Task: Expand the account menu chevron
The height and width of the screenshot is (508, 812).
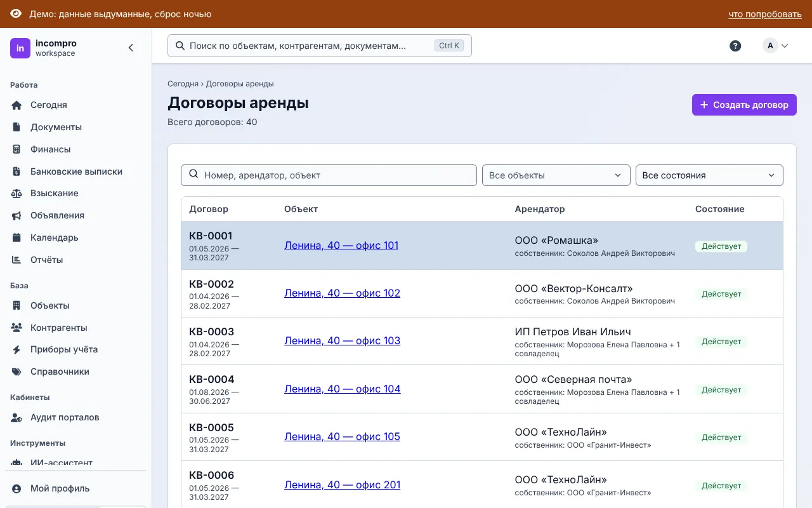Action: coord(785,46)
